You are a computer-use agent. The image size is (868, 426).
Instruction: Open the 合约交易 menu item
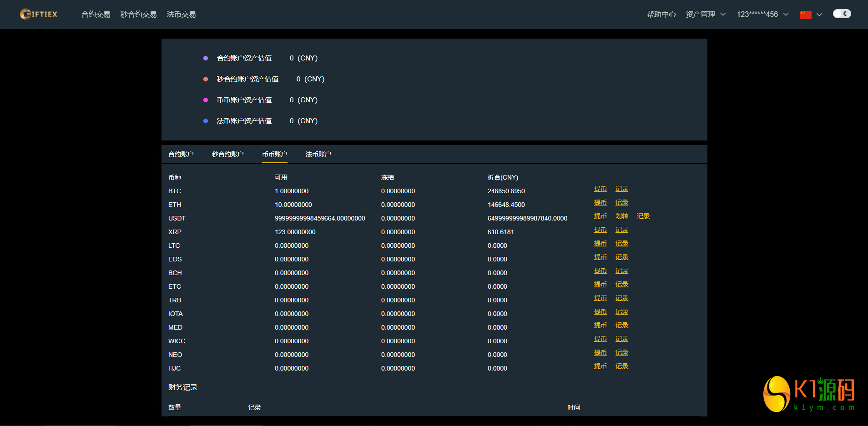click(x=96, y=15)
